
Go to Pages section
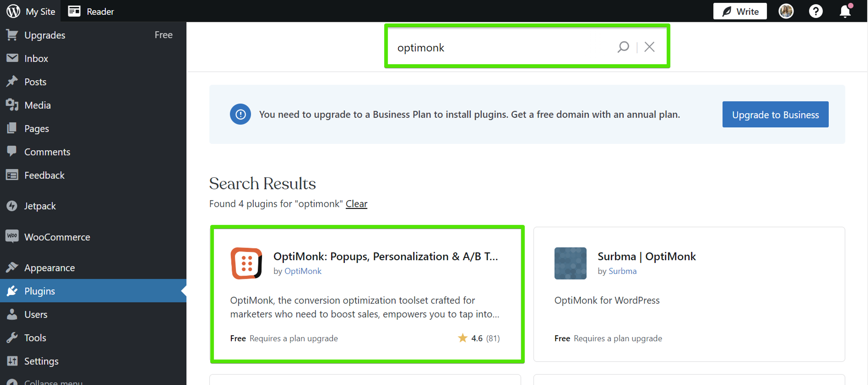[93, 128]
